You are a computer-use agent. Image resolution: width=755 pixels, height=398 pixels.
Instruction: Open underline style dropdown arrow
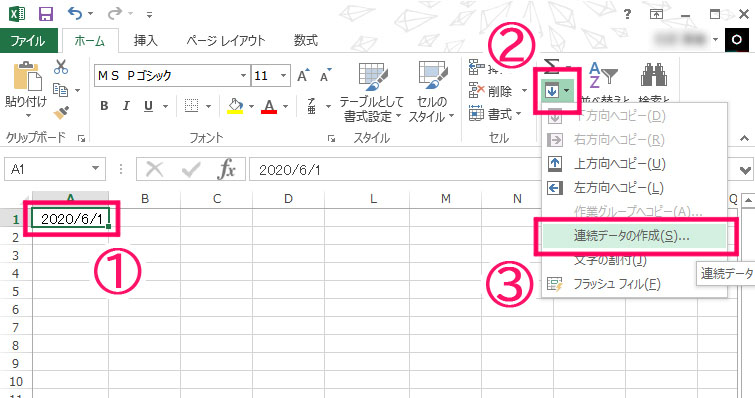(165, 106)
